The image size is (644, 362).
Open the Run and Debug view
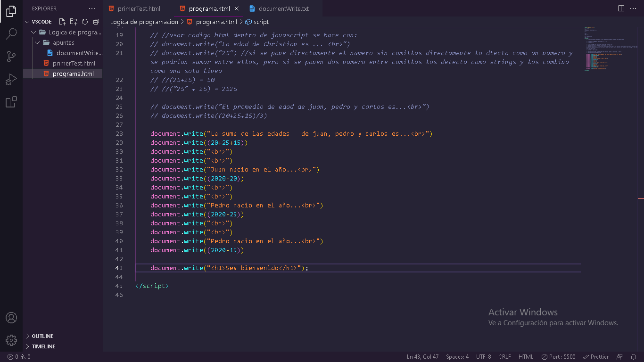pyautogui.click(x=11, y=79)
